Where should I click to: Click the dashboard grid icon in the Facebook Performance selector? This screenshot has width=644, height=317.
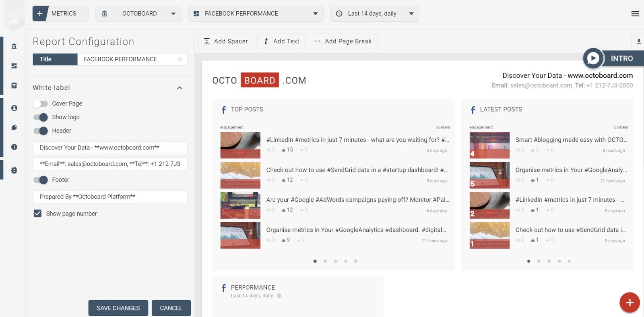coord(196,14)
